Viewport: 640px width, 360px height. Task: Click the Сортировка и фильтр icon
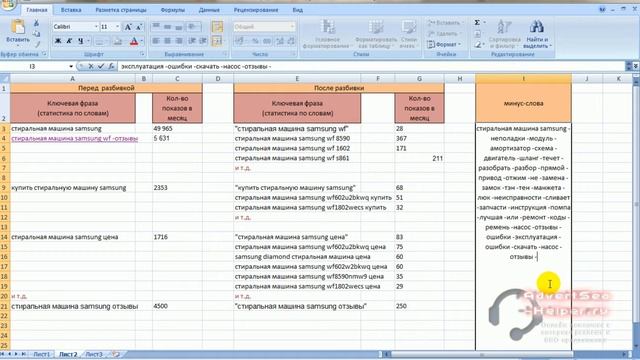(x=504, y=27)
